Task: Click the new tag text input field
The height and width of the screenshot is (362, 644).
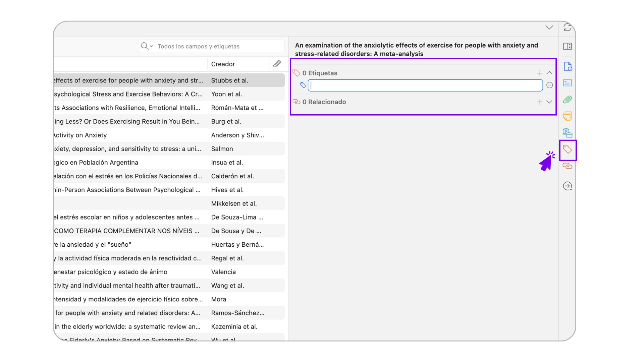Action: tap(425, 85)
